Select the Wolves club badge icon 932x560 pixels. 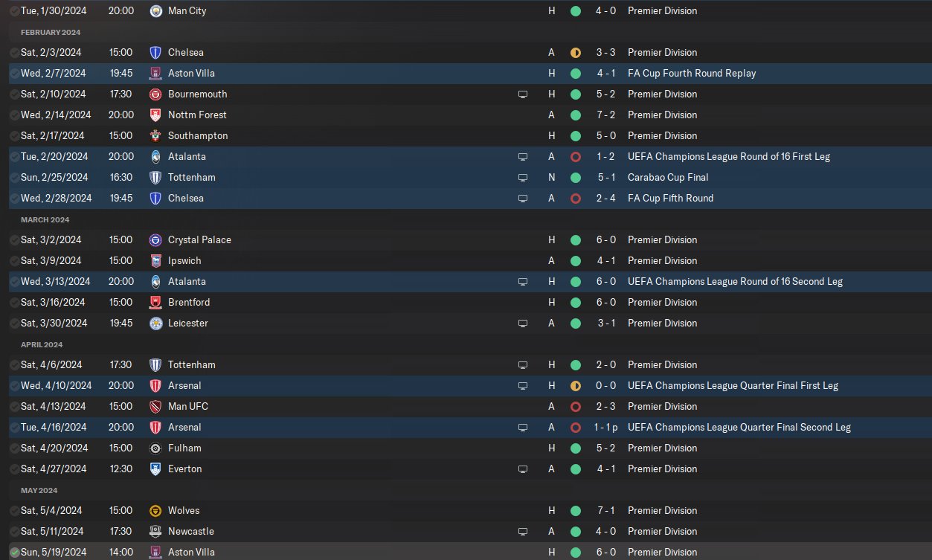point(155,511)
